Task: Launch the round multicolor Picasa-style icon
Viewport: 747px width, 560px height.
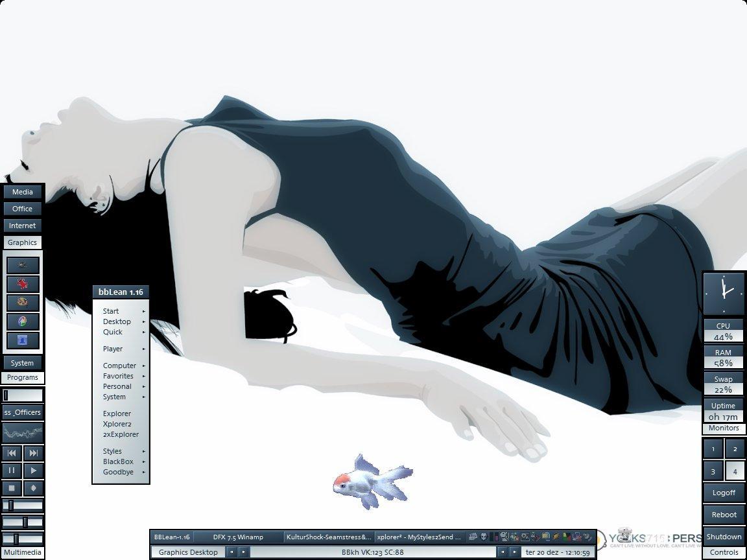Action: click(x=23, y=321)
